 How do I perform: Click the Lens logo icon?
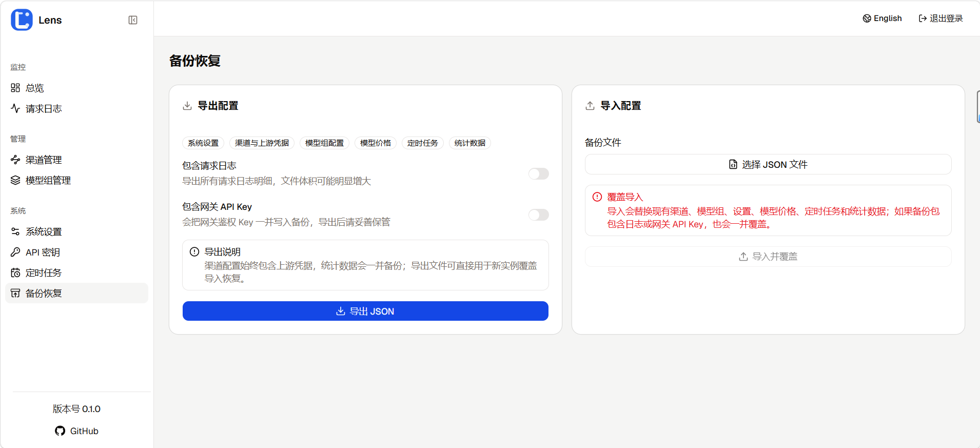coord(22,20)
